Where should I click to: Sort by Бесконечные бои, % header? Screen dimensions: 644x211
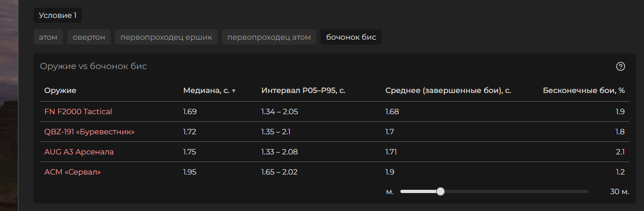point(584,91)
